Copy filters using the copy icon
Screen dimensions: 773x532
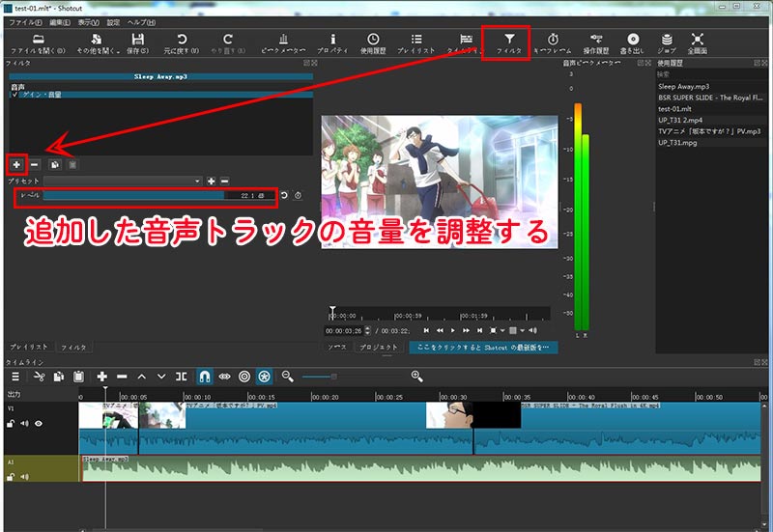tap(55, 164)
